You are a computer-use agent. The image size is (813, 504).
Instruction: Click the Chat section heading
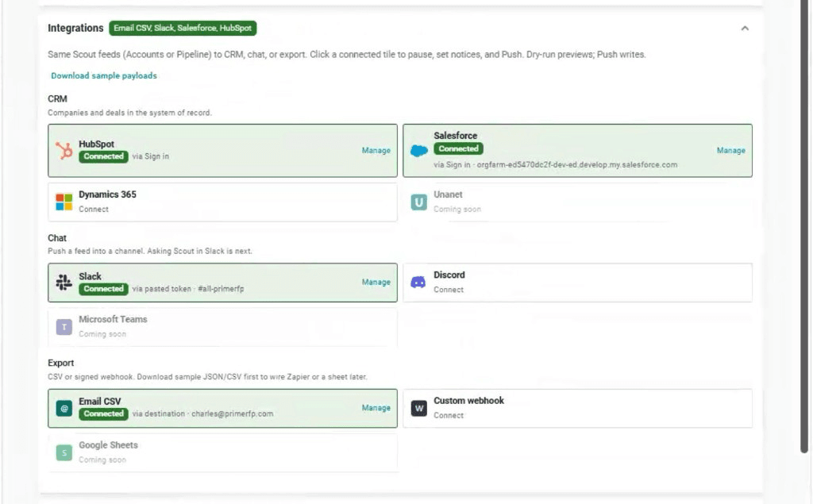(57, 238)
